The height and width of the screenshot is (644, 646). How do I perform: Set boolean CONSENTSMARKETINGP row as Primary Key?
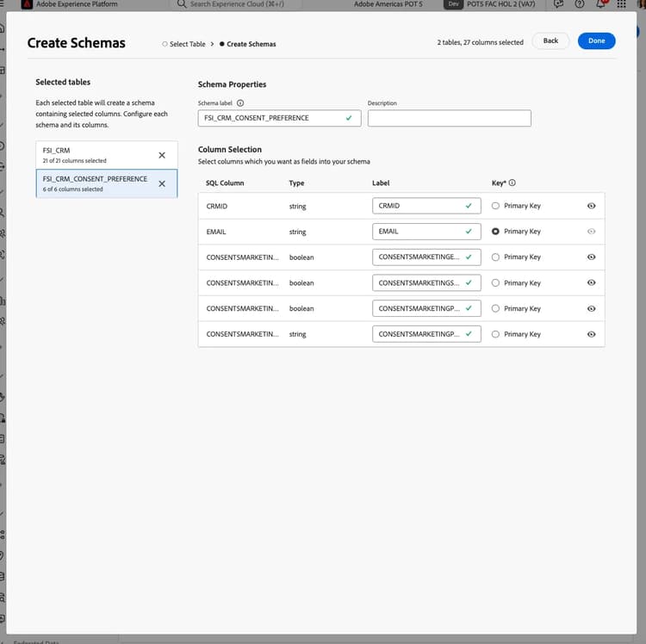[x=495, y=308]
